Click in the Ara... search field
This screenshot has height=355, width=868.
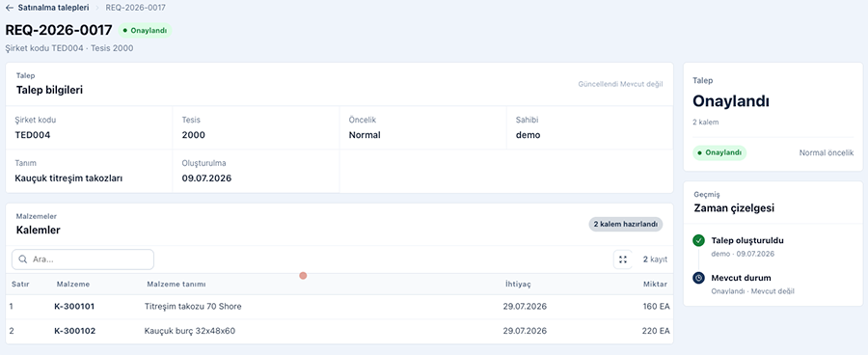(x=83, y=259)
